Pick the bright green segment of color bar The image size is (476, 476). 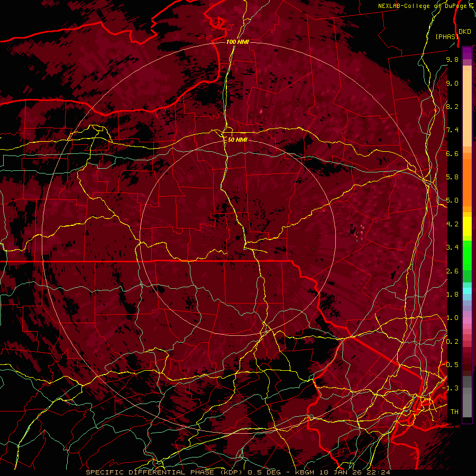pyautogui.click(x=467, y=255)
